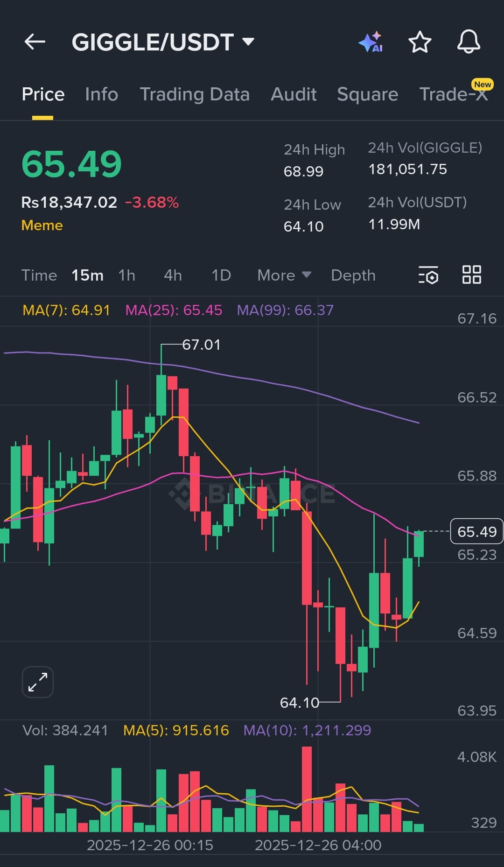504x867 pixels.
Task: Tap the 65.49 current price marker
Action: pos(476,531)
